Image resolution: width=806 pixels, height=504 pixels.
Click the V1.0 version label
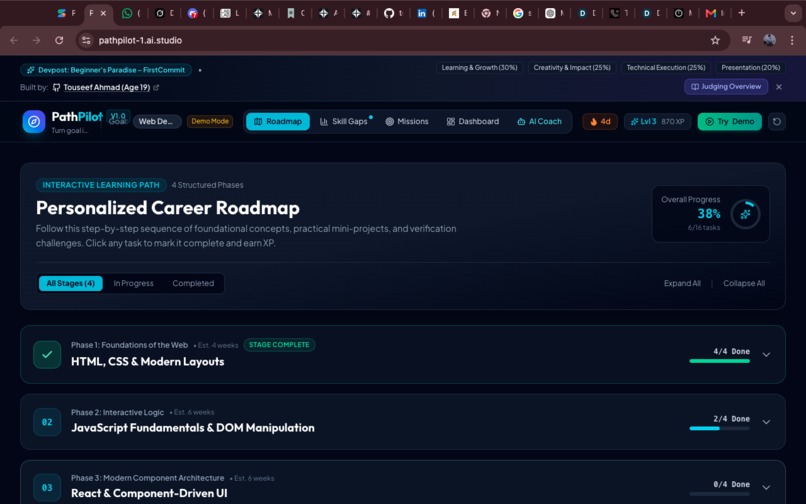click(x=118, y=116)
